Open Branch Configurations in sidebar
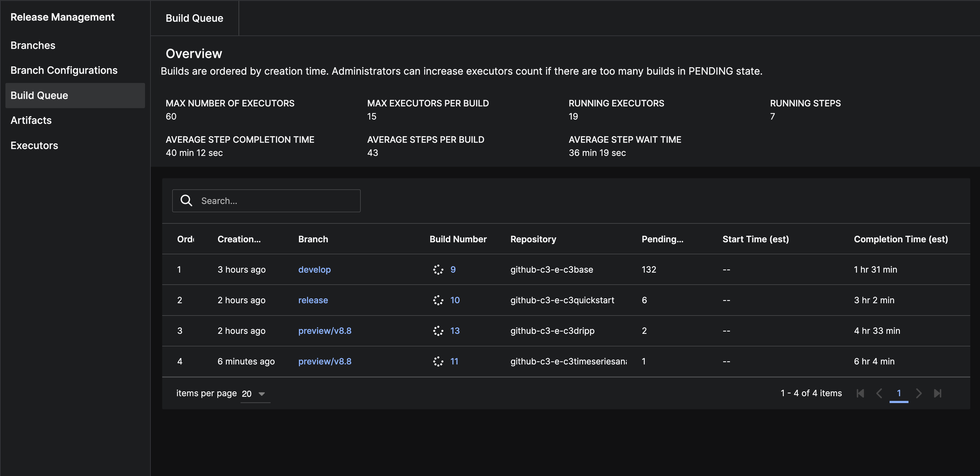Image resolution: width=980 pixels, height=476 pixels. pyautogui.click(x=64, y=70)
